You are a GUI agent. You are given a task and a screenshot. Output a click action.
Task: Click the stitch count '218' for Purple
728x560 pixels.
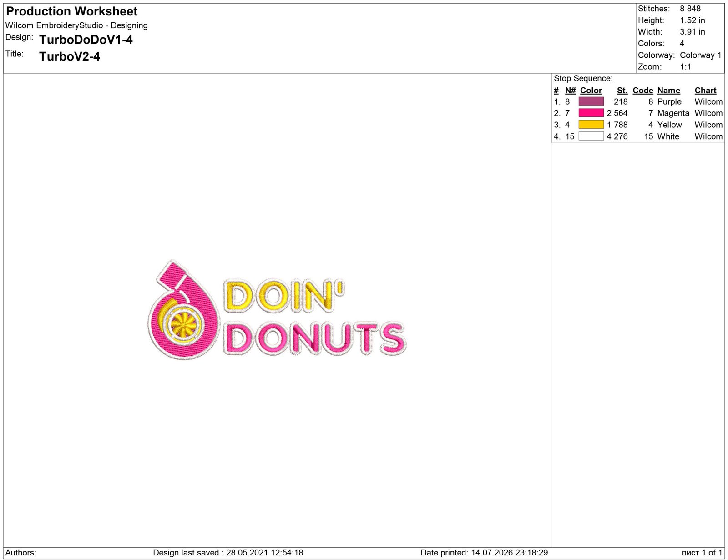(x=621, y=101)
